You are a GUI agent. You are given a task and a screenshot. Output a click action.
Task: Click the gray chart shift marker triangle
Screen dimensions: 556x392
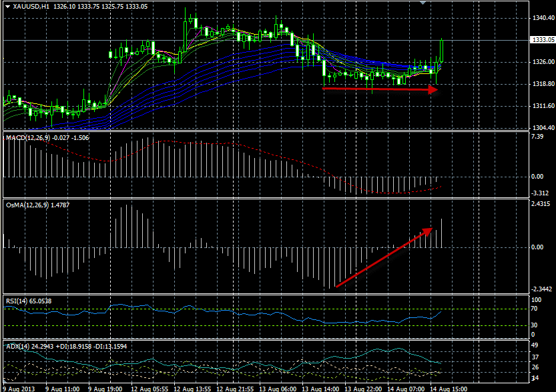click(x=423, y=3)
